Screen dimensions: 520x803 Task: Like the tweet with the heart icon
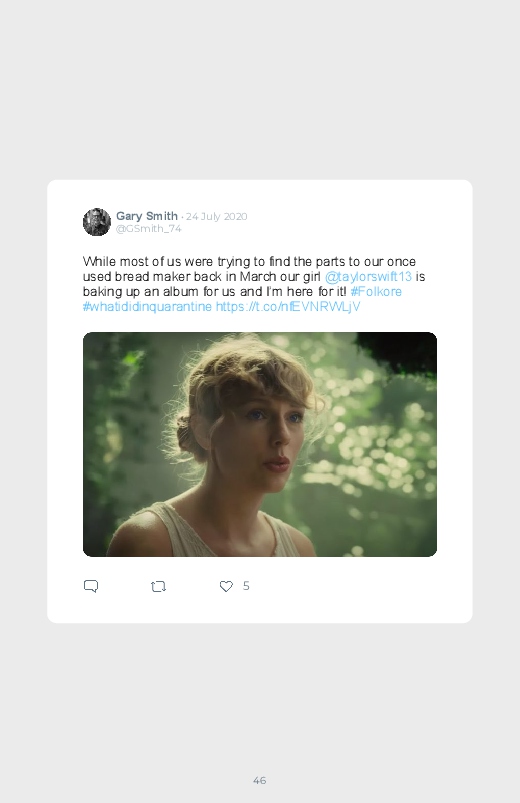coord(226,586)
